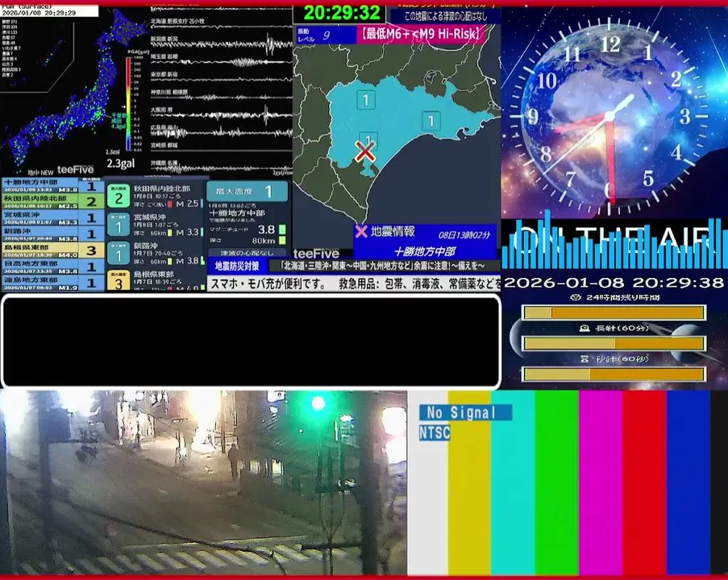Click the No Signal label on color bars
This screenshot has width=728, height=580.
(466, 412)
